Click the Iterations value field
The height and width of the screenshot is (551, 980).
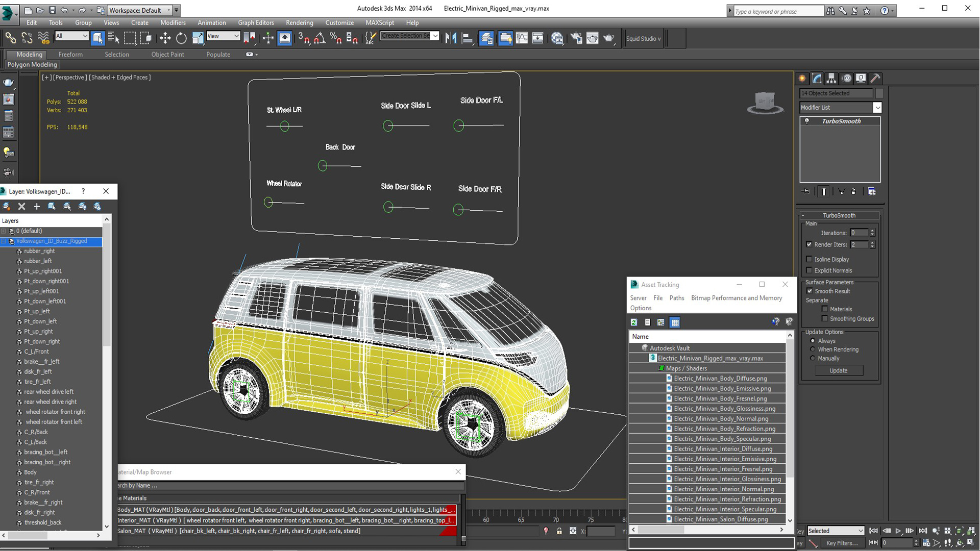(x=859, y=233)
